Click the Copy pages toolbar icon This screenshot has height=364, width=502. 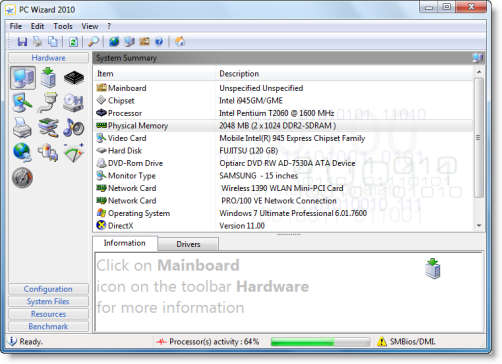53,42
